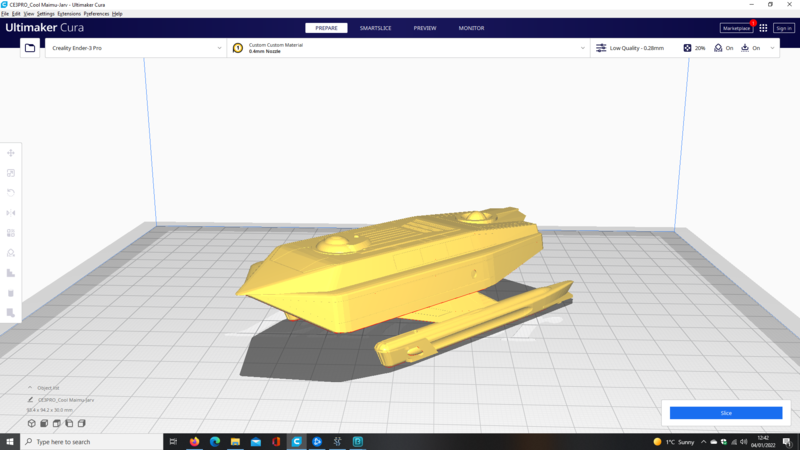The height and width of the screenshot is (450, 800).
Task: Select the Scale tool in sidebar
Action: [11, 173]
